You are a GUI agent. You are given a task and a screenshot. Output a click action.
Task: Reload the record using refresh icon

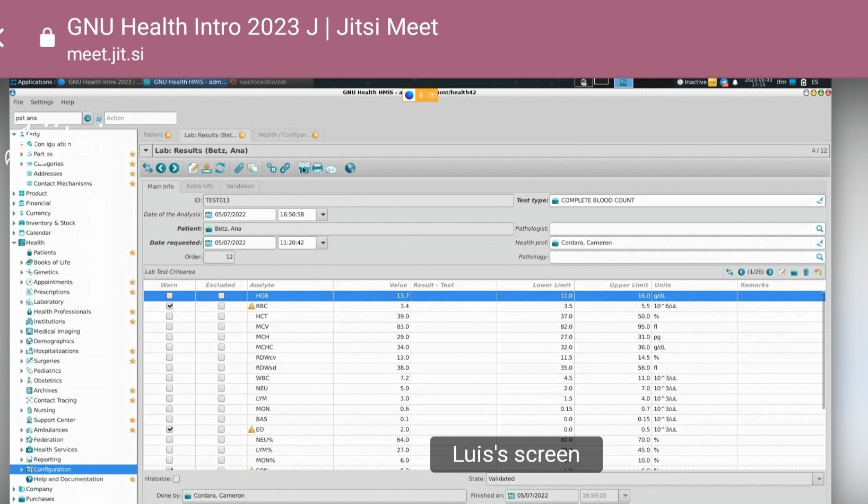tap(220, 168)
